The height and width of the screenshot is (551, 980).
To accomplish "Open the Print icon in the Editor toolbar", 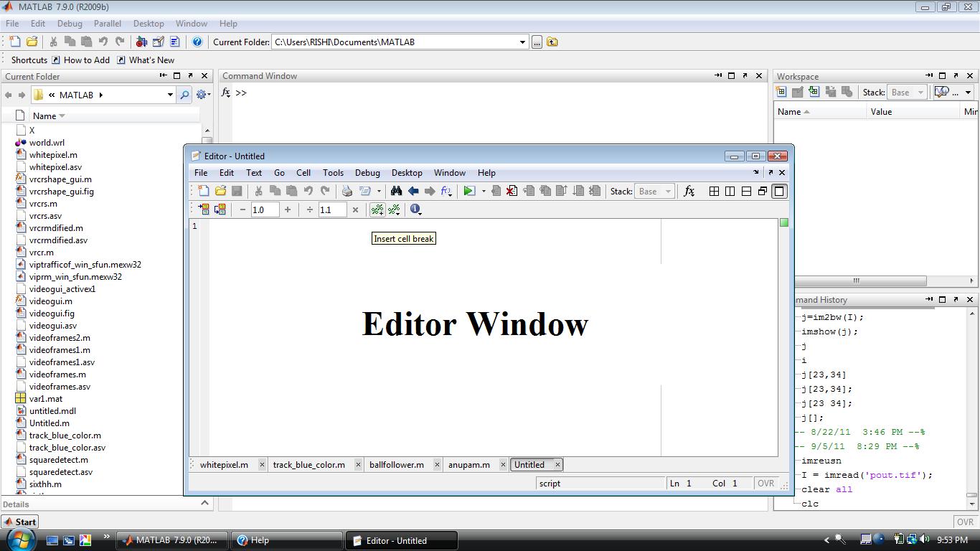I will pyautogui.click(x=346, y=191).
